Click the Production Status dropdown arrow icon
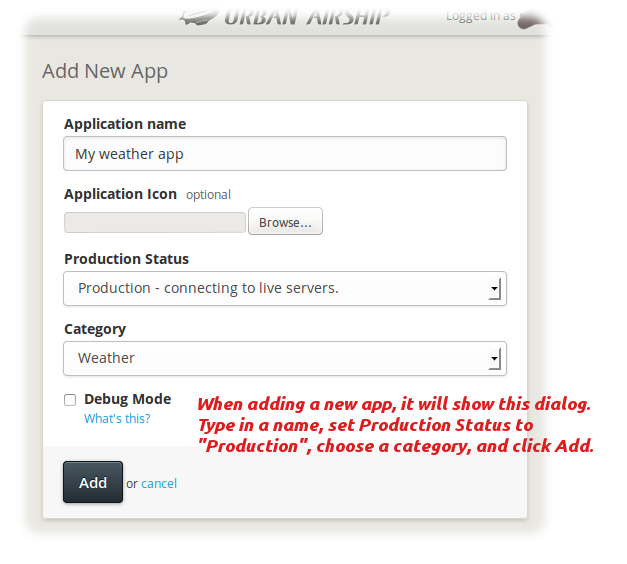Viewport: 627px width, 564px height. click(495, 289)
